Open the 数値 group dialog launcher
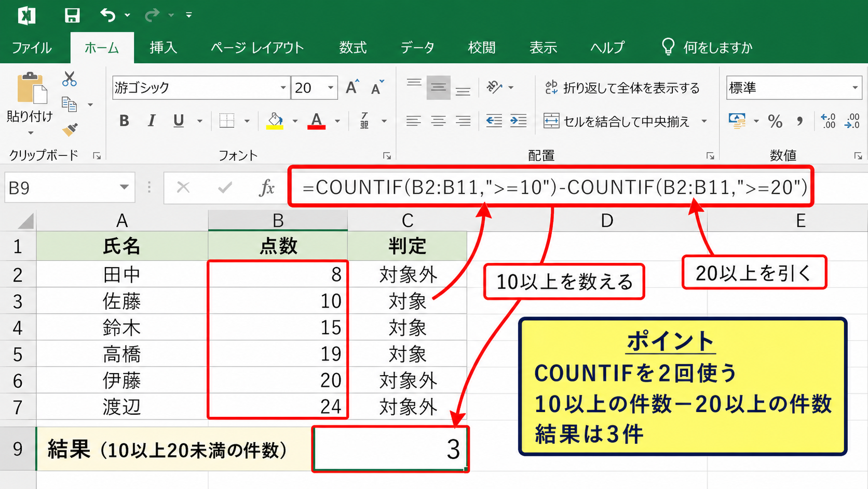868x489 pixels. (858, 155)
